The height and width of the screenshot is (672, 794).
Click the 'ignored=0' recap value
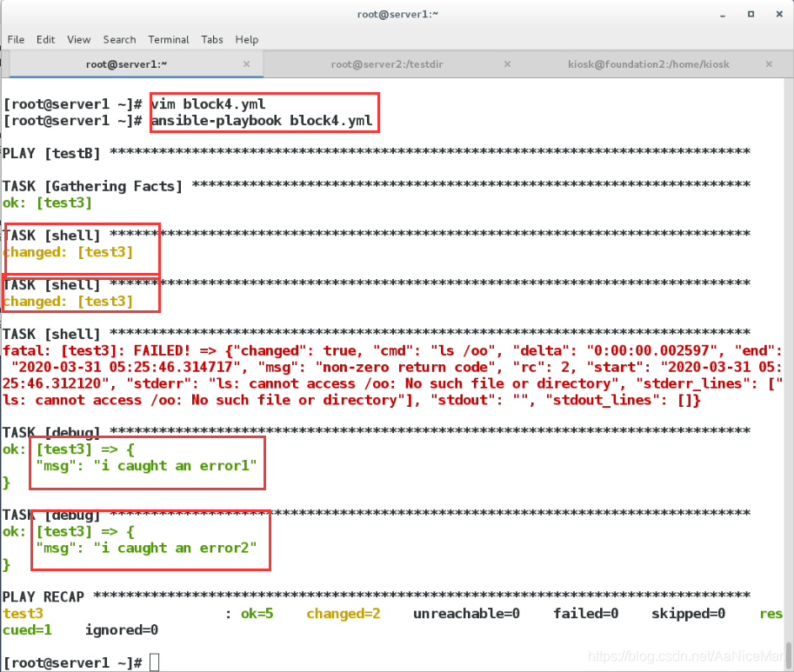(122, 630)
